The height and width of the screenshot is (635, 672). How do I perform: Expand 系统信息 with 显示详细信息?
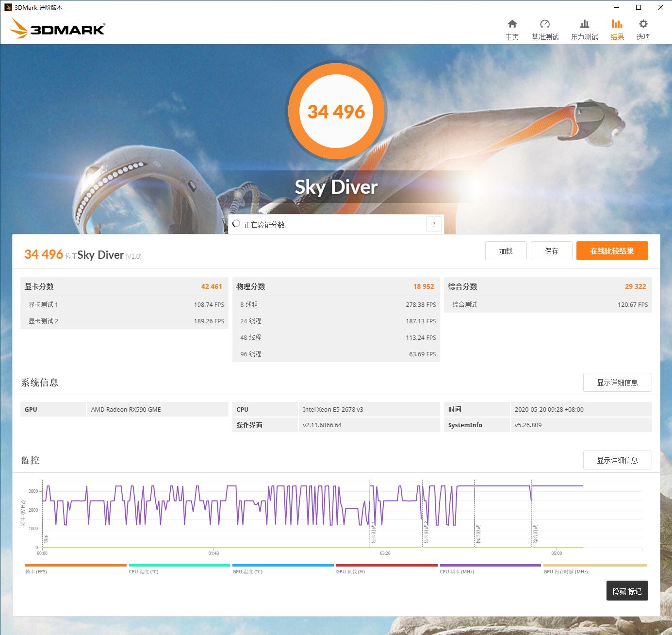coord(617,383)
